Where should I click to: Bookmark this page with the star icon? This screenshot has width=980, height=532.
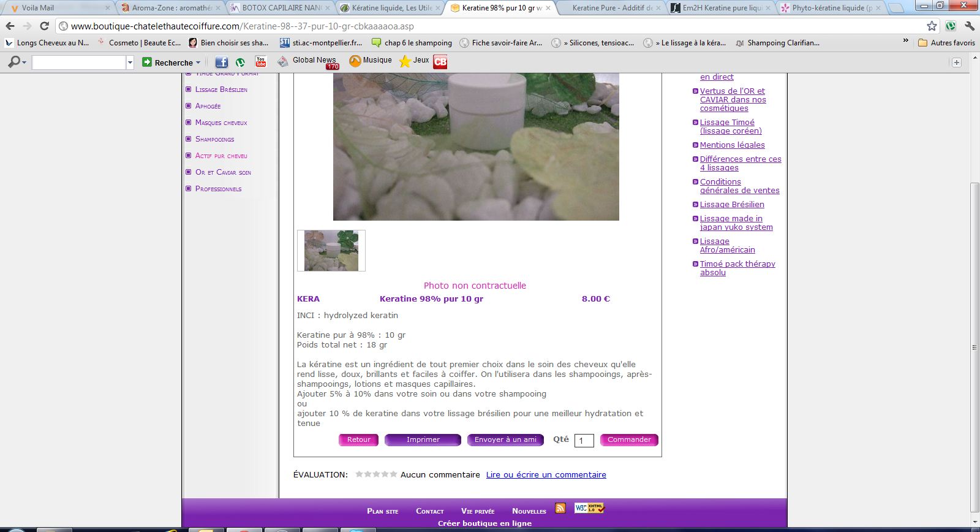[x=932, y=26]
